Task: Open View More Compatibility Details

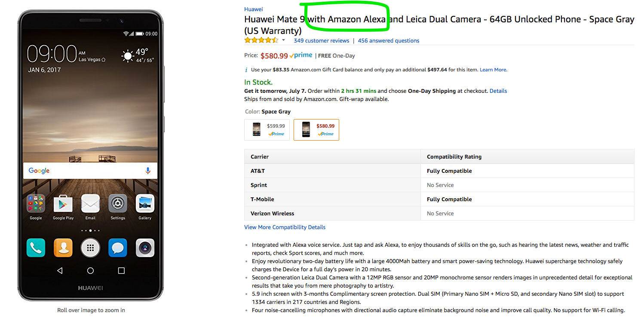Action: pos(285,227)
